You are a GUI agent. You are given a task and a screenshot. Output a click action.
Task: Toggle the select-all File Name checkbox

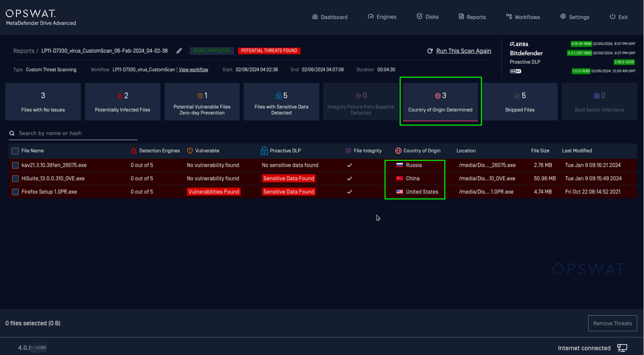pos(15,151)
